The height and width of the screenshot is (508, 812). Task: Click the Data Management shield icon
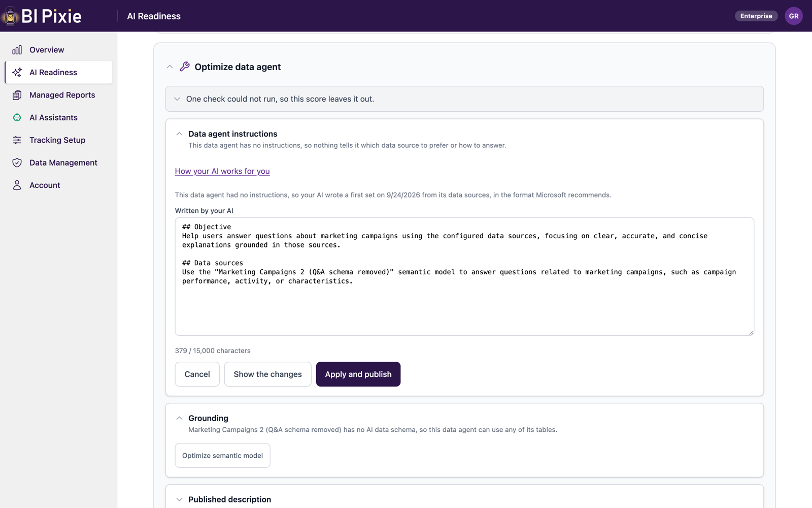click(17, 163)
